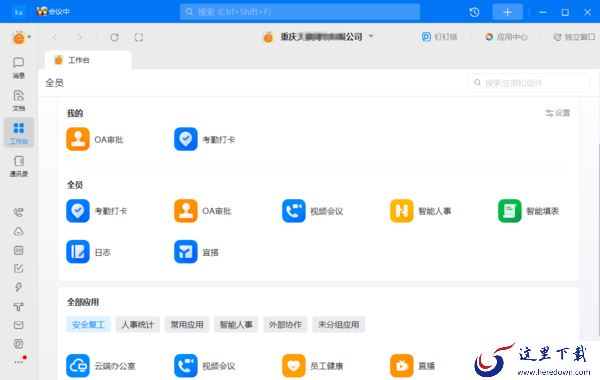This screenshot has width=600, height=380.
Task: Focus the 搜索应用和组件 search box
Action: pyautogui.click(x=528, y=83)
